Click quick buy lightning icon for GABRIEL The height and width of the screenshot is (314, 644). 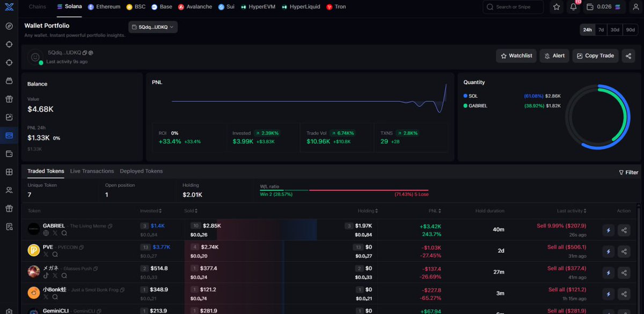click(609, 230)
